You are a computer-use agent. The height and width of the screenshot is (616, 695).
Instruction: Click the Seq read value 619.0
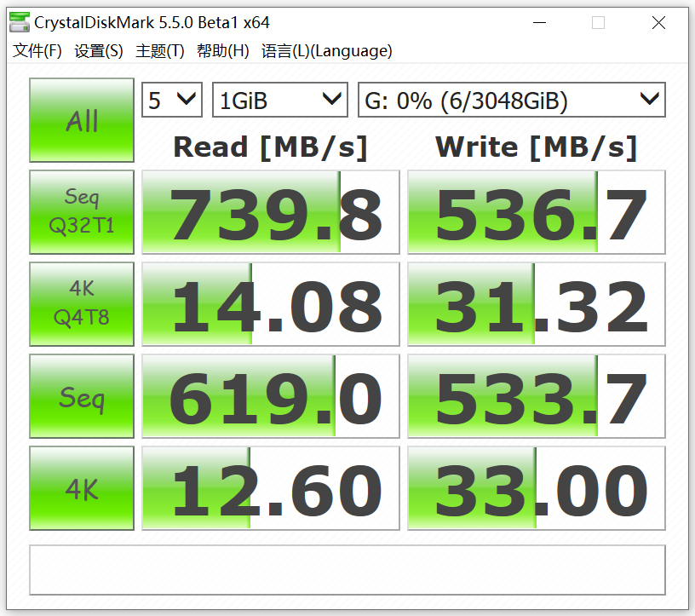coord(271,396)
